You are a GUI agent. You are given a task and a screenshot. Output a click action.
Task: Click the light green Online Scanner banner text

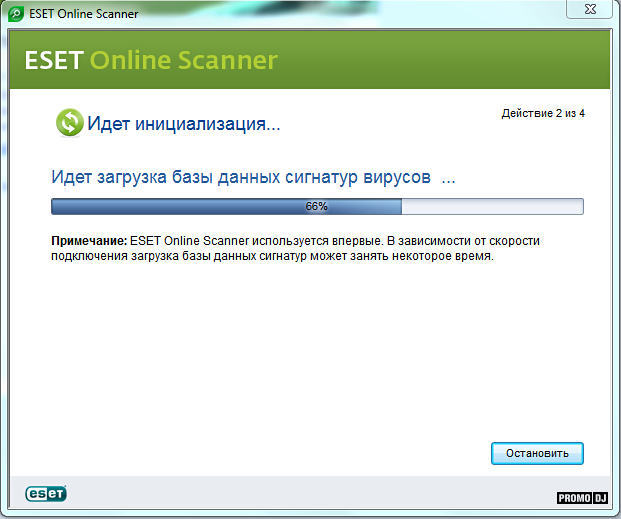pyautogui.click(x=184, y=60)
